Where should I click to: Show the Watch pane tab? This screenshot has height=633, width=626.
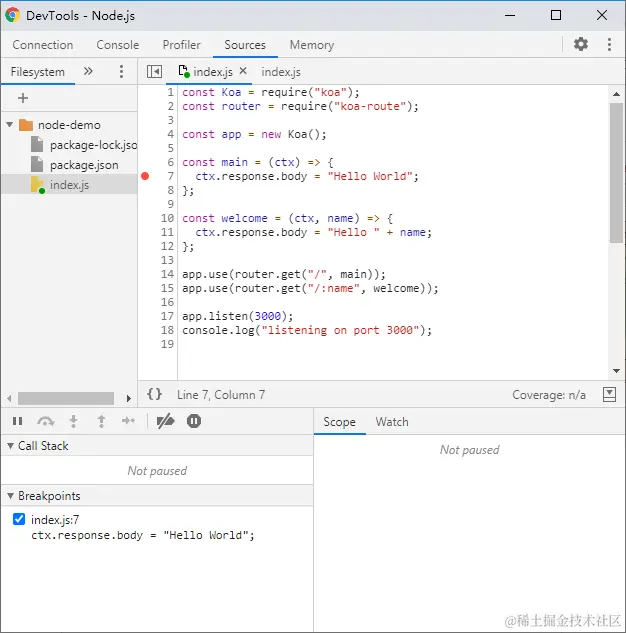(392, 422)
